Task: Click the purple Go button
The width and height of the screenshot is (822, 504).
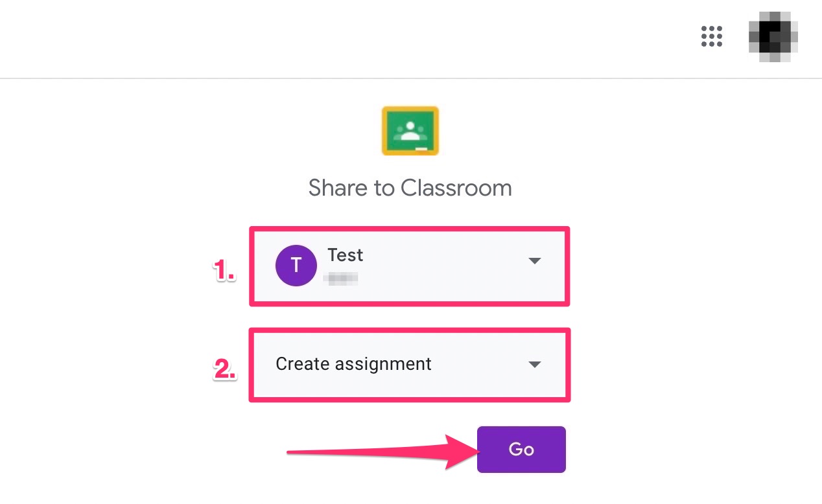Action: 521,449
